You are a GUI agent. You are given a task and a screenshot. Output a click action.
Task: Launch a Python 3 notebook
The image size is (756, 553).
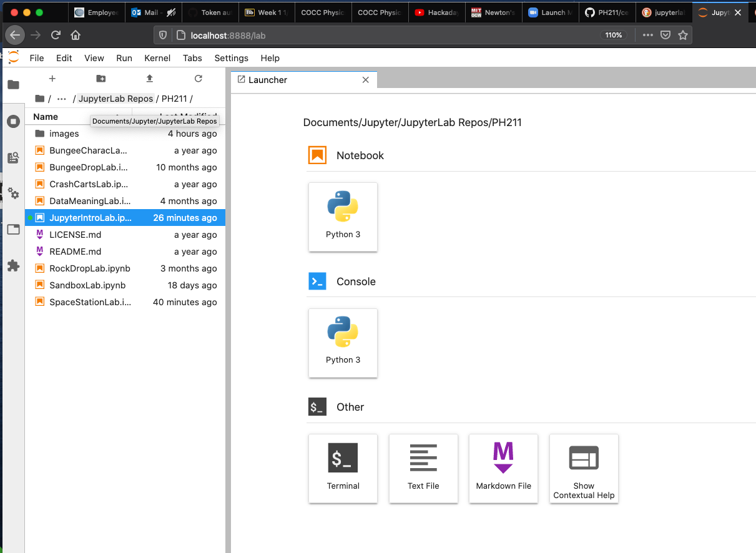343,217
